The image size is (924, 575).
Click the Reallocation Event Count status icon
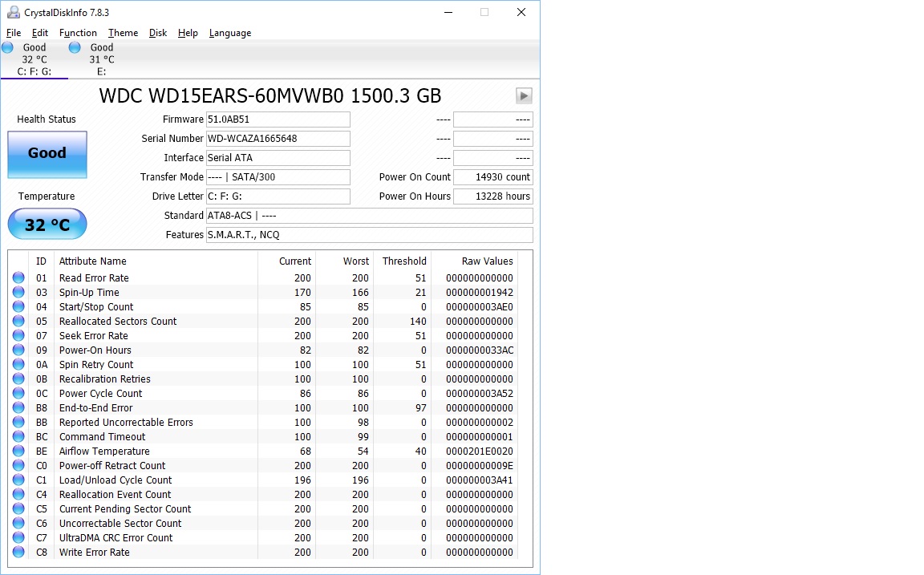click(x=19, y=494)
